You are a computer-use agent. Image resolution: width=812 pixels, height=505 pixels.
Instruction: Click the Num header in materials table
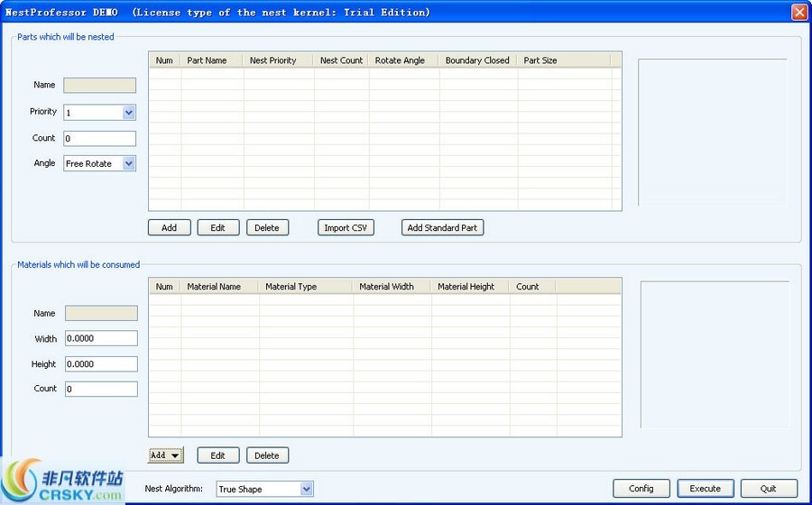pos(165,287)
